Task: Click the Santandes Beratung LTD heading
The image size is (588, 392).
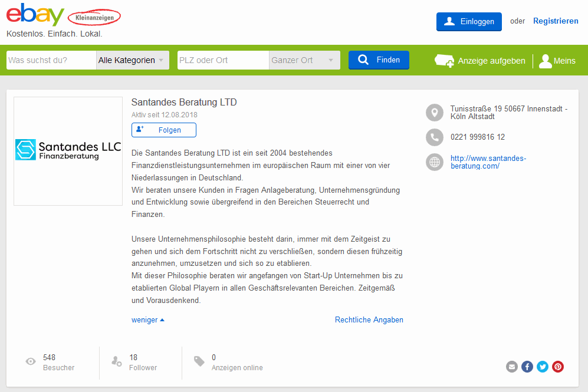Action: point(184,103)
